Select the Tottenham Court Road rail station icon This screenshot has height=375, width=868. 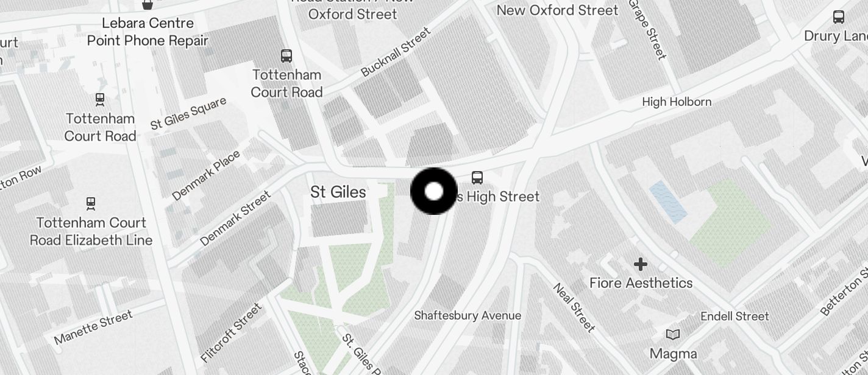click(x=100, y=99)
